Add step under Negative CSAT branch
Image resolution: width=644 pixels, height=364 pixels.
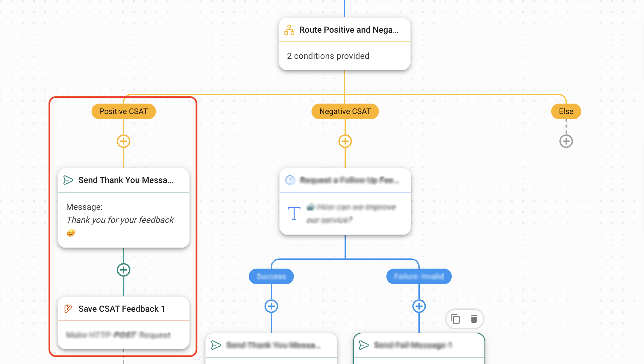pos(345,141)
